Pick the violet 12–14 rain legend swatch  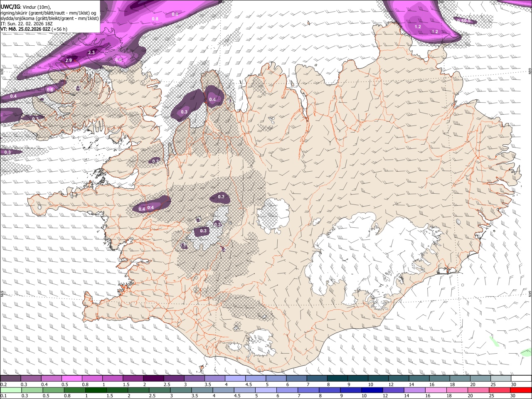click(x=394, y=390)
